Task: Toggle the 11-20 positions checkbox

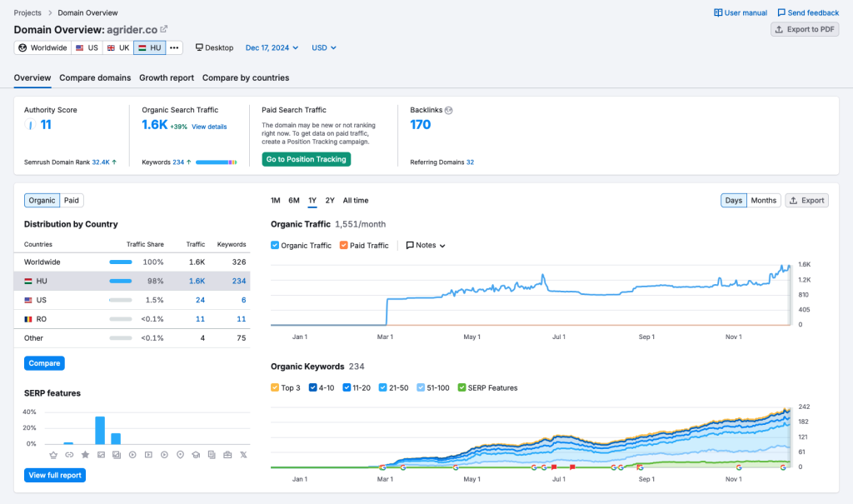Action: pyautogui.click(x=347, y=387)
